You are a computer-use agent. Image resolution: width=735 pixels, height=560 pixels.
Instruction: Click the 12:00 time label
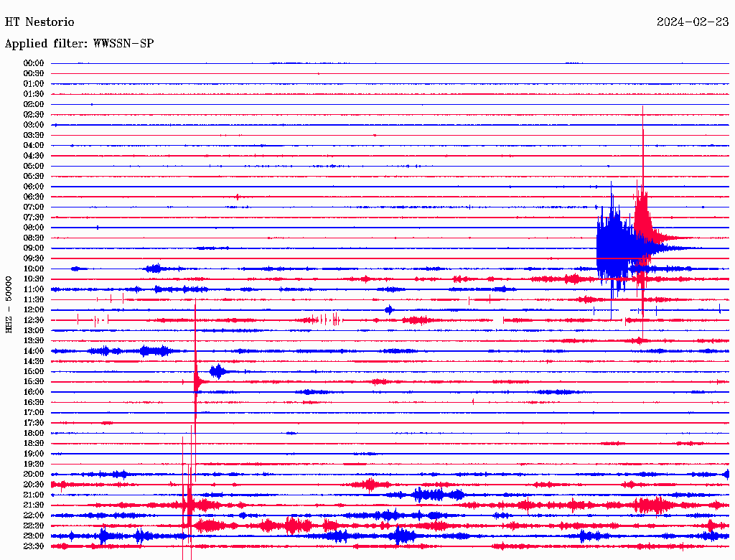click(x=34, y=310)
